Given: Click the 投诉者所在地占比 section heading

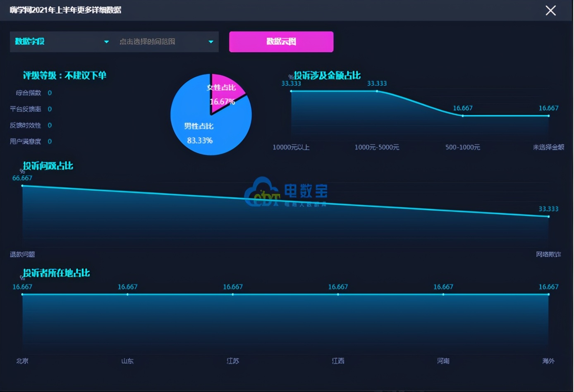Looking at the screenshot, I should pyautogui.click(x=55, y=273).
